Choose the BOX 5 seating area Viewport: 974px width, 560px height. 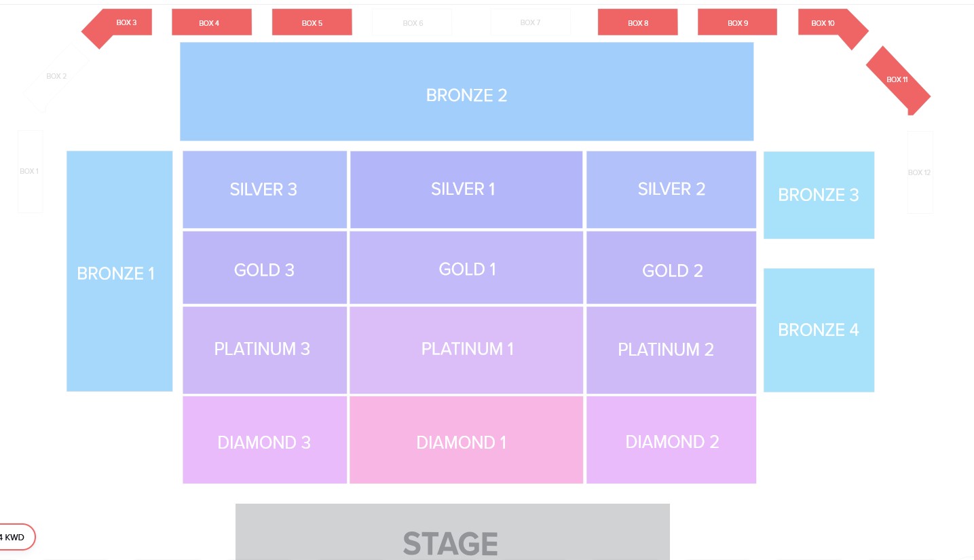(x=312, y=22)
